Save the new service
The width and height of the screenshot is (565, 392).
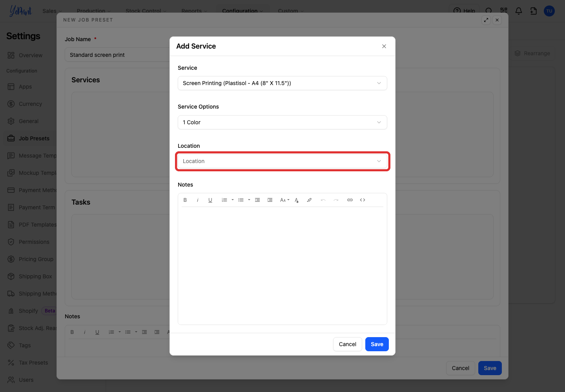(x=377, y=344)
